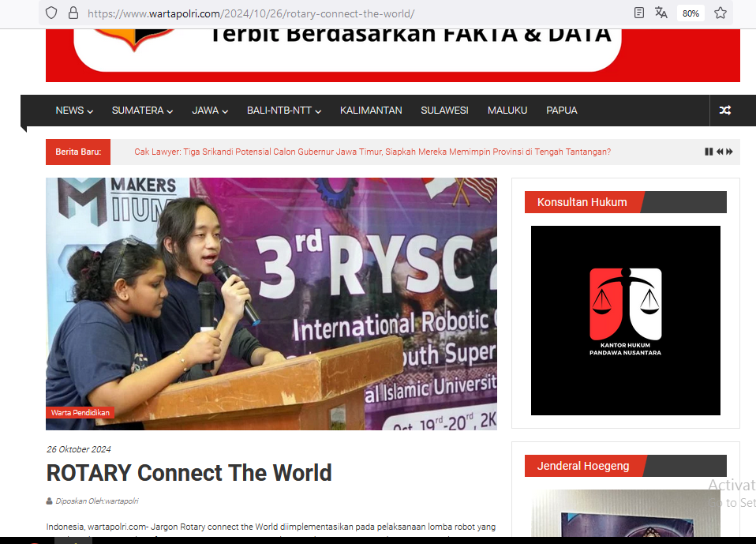
Task: Click the shield tracking protection icon
Action: 51,13
